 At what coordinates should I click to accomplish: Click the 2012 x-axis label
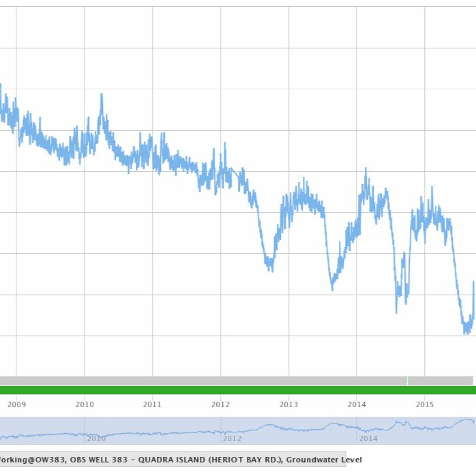tap(221, 405)
